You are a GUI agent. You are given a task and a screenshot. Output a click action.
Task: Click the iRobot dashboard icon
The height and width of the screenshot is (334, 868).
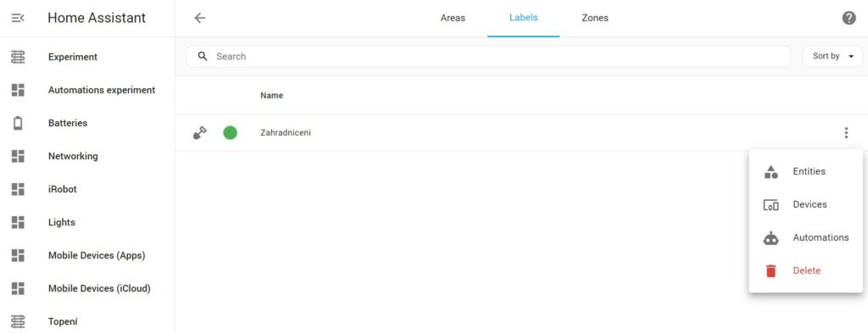[x=18, y=189]
